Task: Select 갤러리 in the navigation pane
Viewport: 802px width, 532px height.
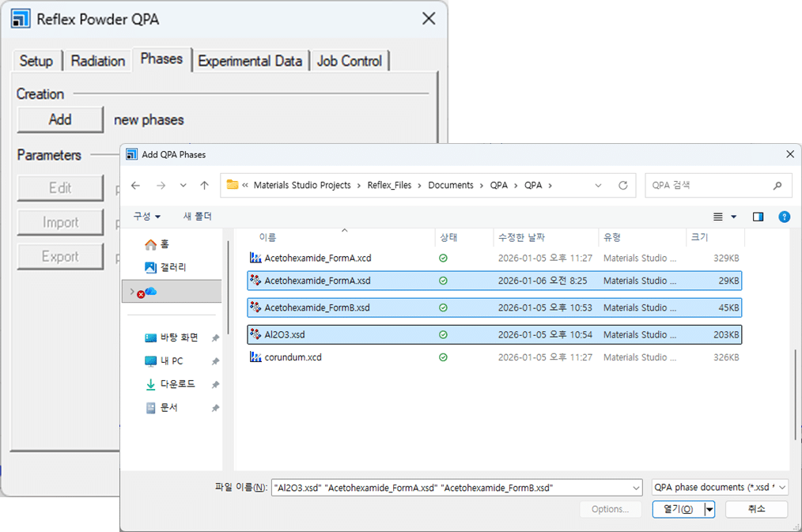Action: [x=166, y=267]
